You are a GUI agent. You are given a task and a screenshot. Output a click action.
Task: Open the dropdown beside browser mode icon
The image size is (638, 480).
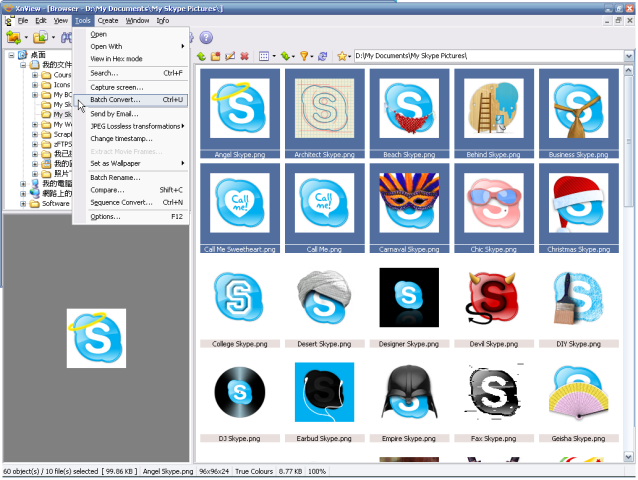tap(26, 37)
